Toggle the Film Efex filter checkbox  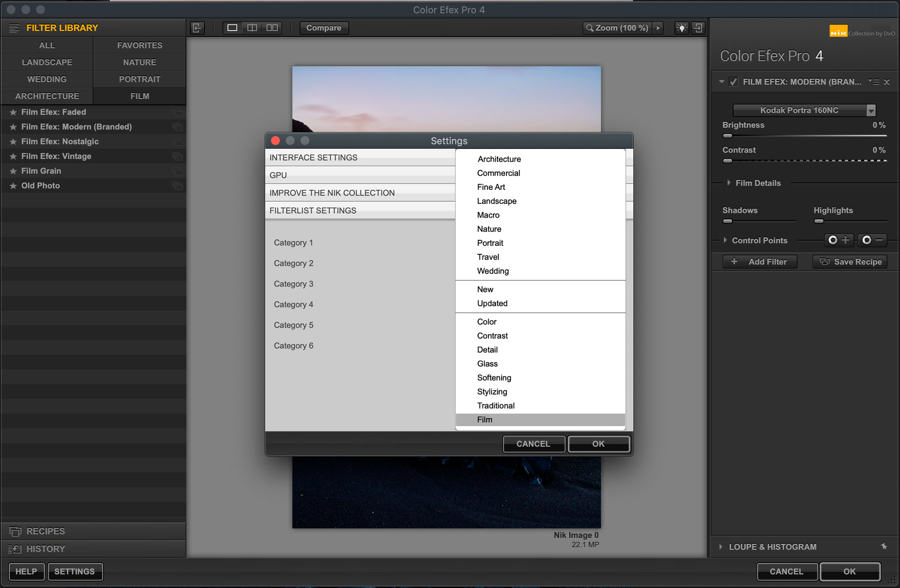[x=733, y=82]
